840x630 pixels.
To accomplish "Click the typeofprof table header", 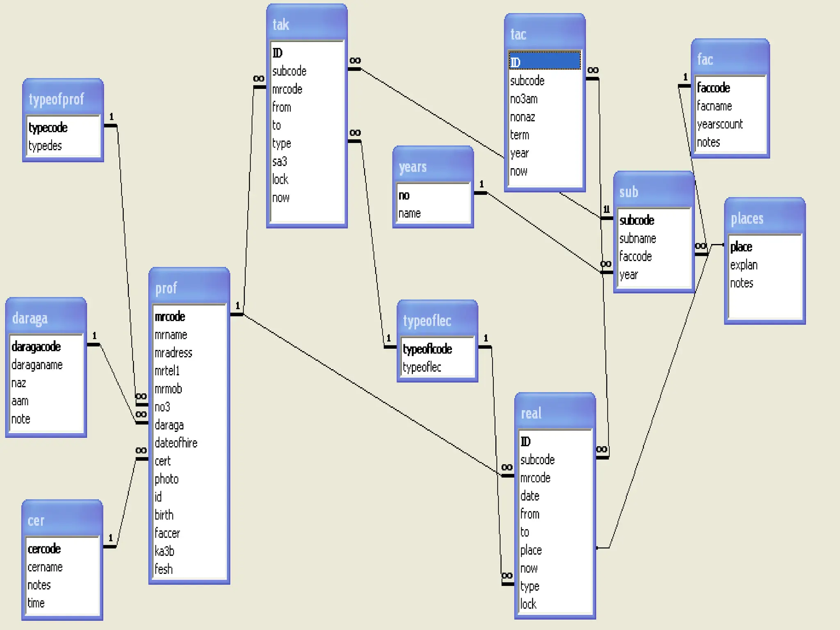I will 63,99.
